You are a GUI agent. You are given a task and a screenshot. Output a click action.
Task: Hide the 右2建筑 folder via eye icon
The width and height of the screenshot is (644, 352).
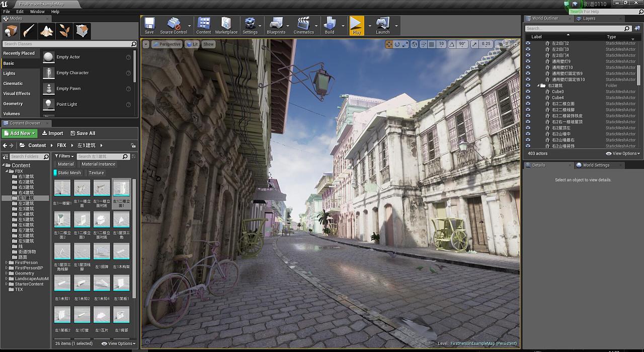pyautogui.click(x=528, y=86)
